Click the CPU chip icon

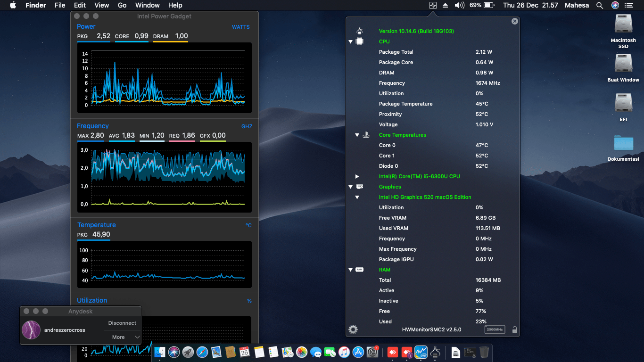point(360,41)
